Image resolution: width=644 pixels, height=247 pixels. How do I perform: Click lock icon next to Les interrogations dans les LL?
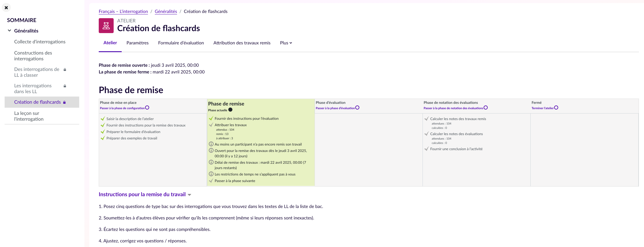[x=65, y=86]
